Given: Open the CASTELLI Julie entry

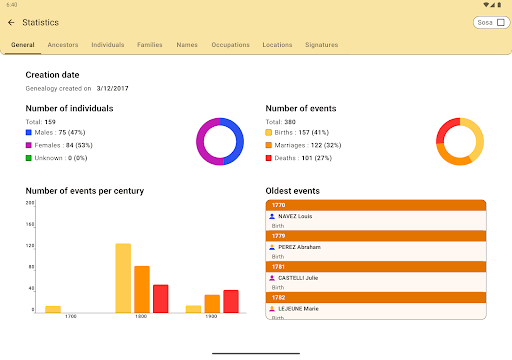Looking at the screenshot, I should point(376,282).
